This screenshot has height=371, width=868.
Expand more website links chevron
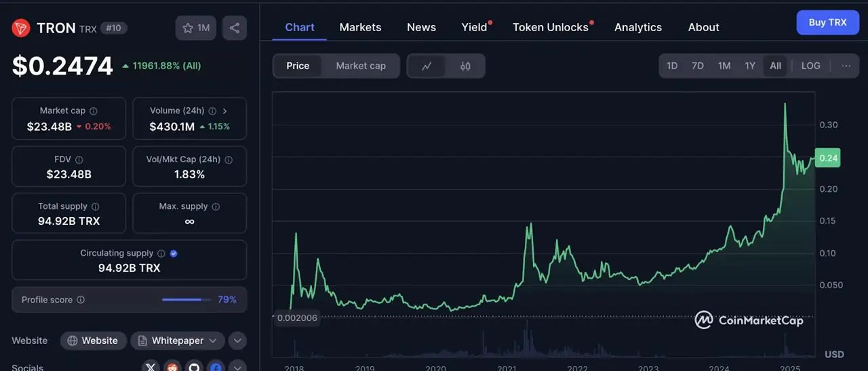237,340
